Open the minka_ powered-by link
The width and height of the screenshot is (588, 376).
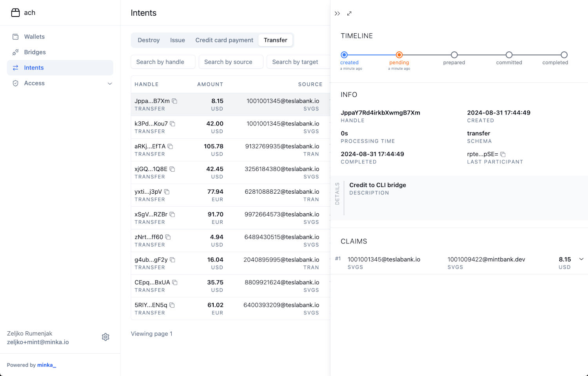point(46,365)
